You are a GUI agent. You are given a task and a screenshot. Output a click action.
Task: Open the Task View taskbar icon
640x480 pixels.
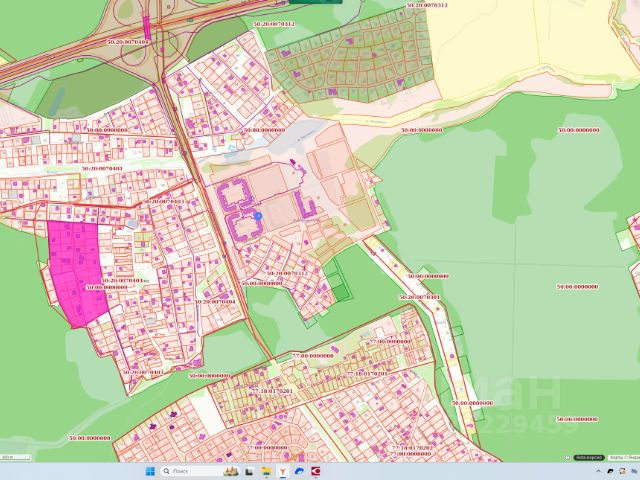[x=249, y=471]
